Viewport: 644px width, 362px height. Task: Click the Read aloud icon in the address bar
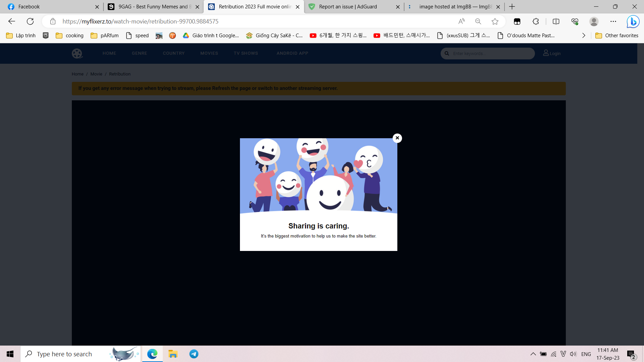tap(461, 21)
